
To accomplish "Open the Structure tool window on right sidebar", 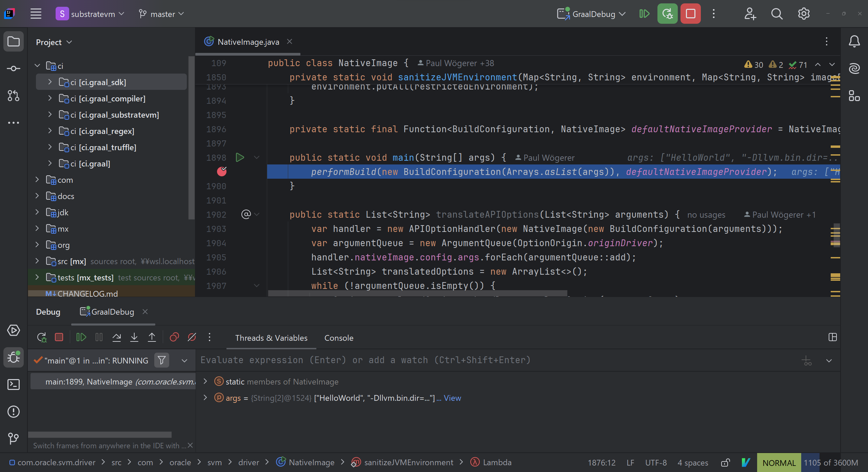I will click(x=854, y=96).
